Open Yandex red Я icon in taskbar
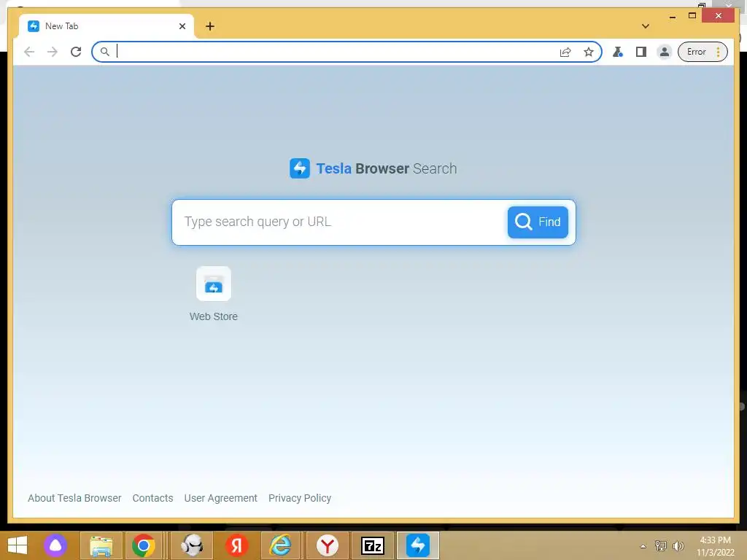747x560 pixels. 237,545
